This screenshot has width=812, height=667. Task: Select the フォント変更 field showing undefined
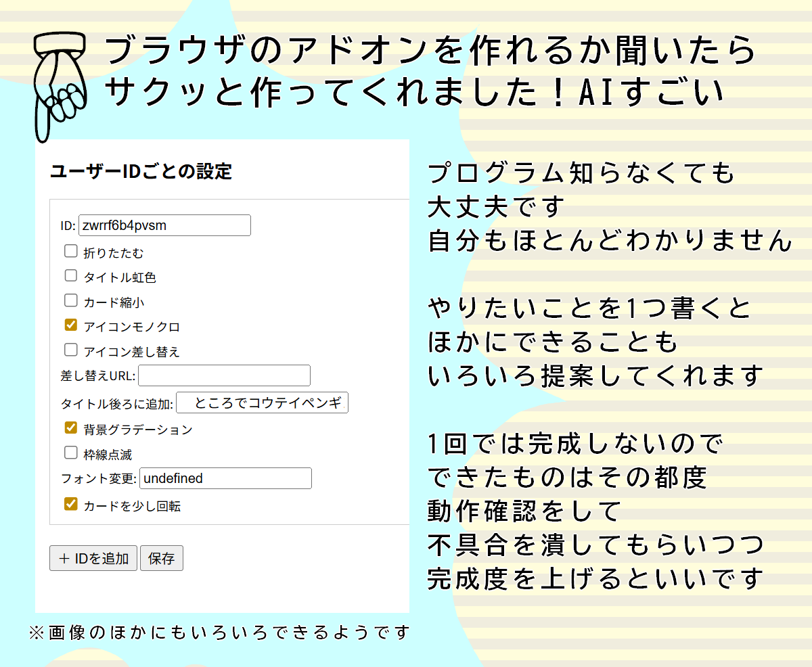pos(225,478)
